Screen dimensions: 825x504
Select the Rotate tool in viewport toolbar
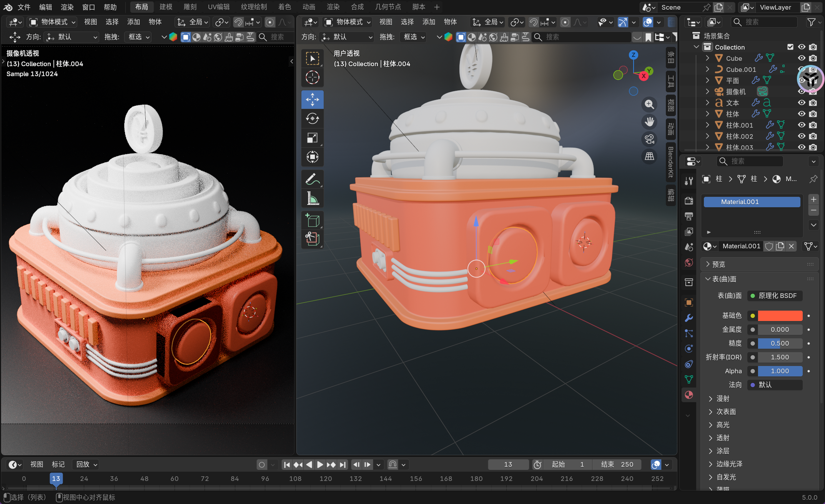(x=312, y=119)
